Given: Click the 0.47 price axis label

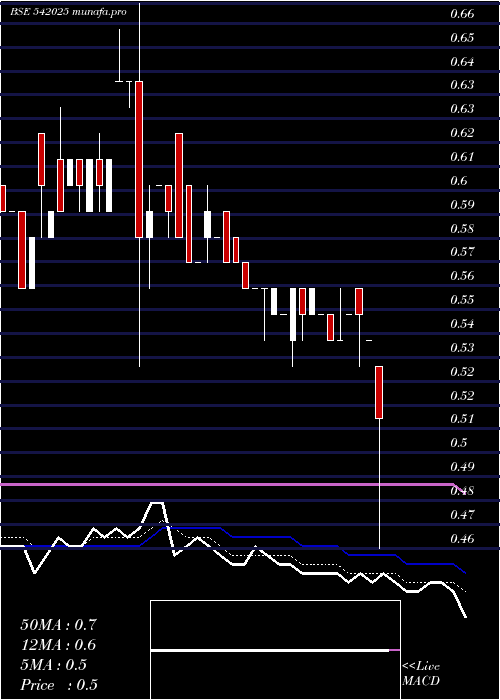Looking at the screenshot, I should coord(462,515).
